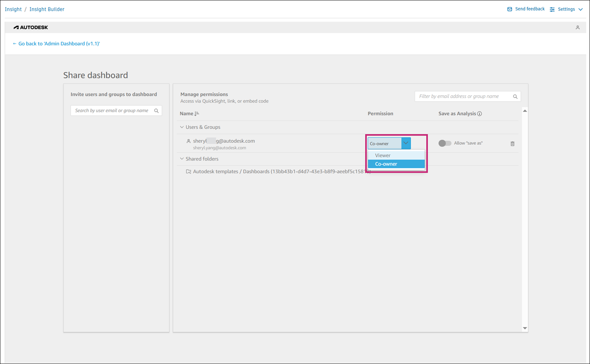Click the sheryl.yang@autodesk.com subtext
This screenshot has height=364, width=590.
(x=220, y=148)
